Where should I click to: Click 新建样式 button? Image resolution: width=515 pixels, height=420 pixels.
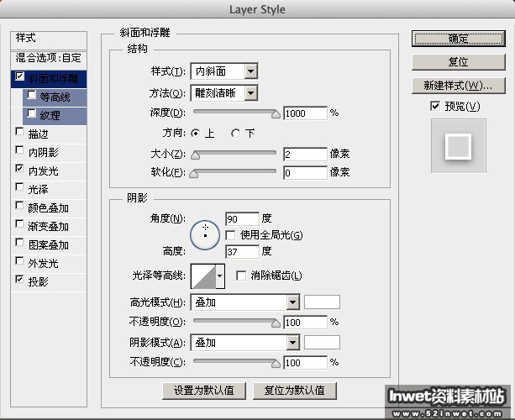[458, 86]
